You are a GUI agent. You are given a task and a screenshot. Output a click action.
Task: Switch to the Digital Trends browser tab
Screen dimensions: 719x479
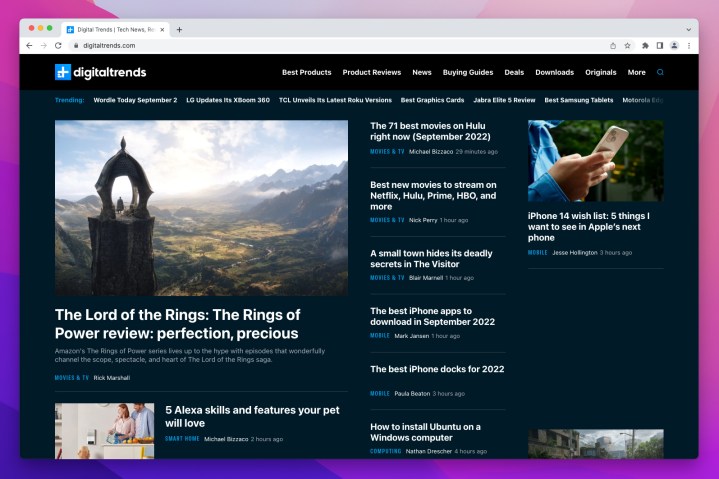pyautogui.click(x=115, y=29)
